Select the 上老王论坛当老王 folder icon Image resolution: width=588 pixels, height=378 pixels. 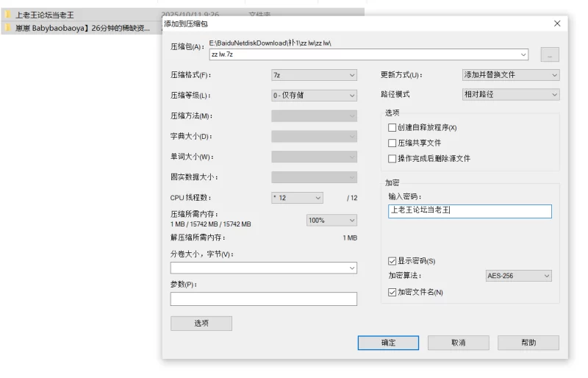click(x=8, y=15)
